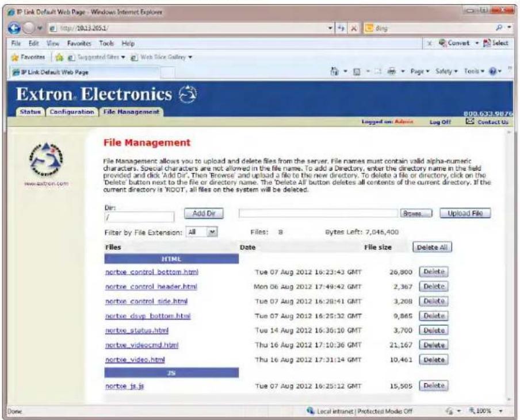Click the new tab button
Screen dimensions: 520x420
[x=167, y=72]
